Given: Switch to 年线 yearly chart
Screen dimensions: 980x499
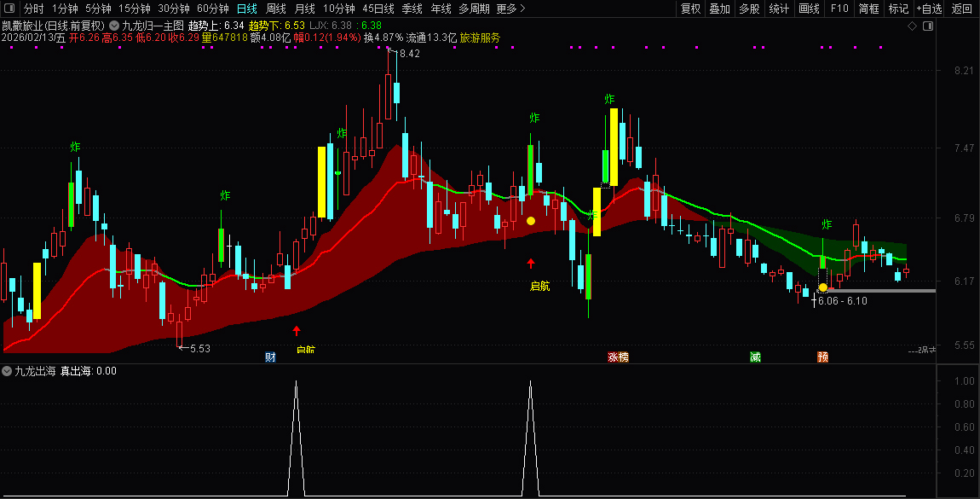Looking at the screenshot, I should [441, 9].
